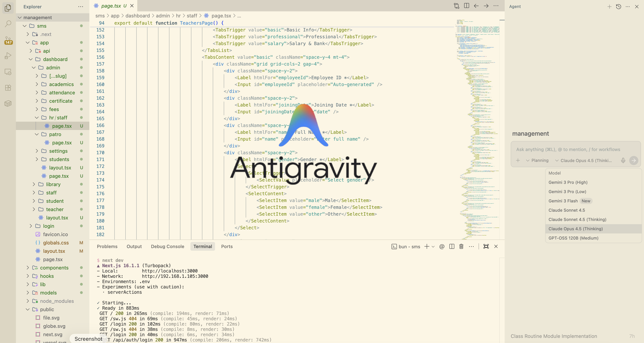The width and height of the screenshot is (644, 343).
Task: Click the @ mention icon in terminal toolbar
Action: 442,246
